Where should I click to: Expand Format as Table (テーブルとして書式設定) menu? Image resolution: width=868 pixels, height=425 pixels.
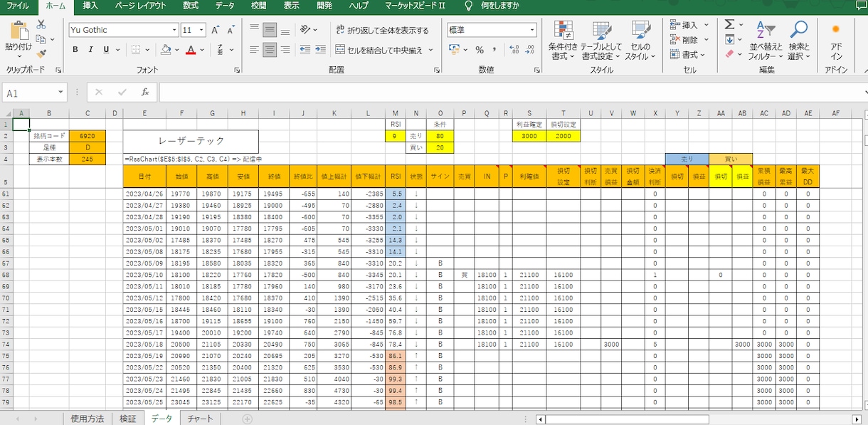coord(601,41)
